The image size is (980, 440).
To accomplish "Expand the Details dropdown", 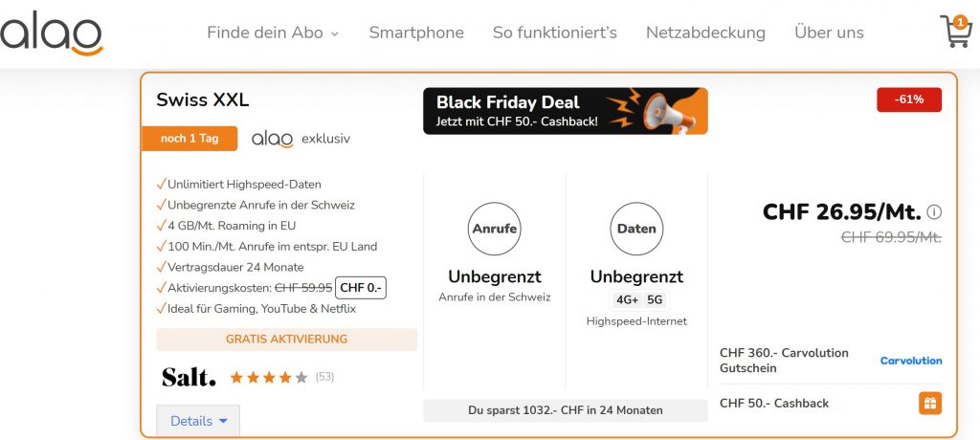I will 198,421.
